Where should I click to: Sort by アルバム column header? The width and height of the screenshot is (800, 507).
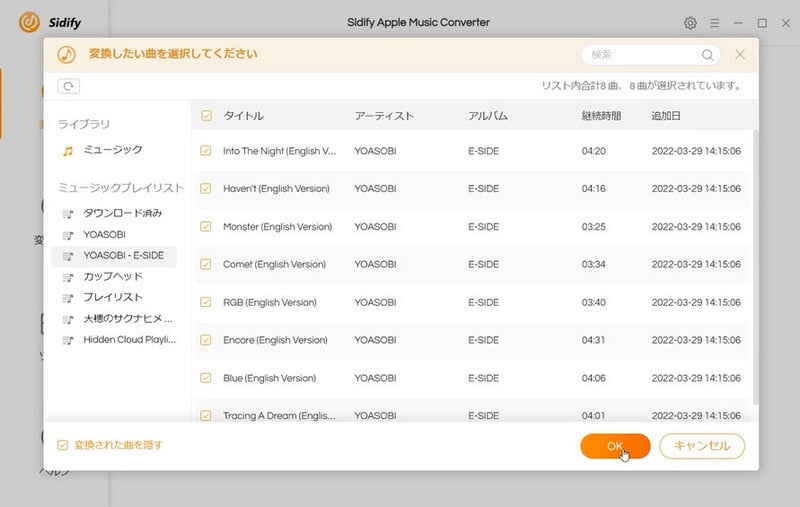pyautogui.click(x=488, y=116)
